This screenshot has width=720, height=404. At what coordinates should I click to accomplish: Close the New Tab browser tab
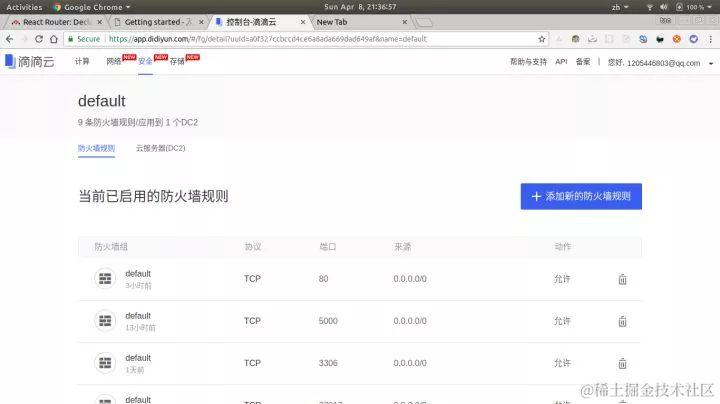405,22
